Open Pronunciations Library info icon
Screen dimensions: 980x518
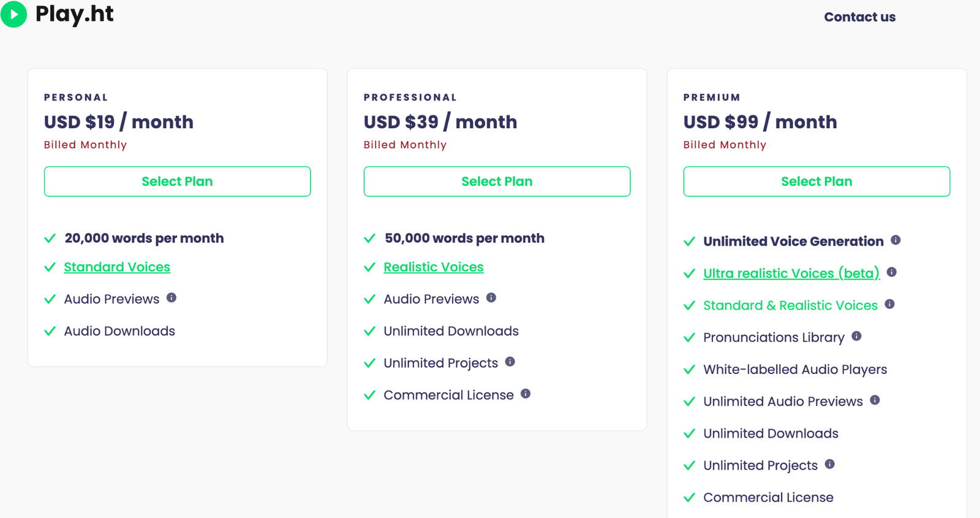(x=857, y=336)
